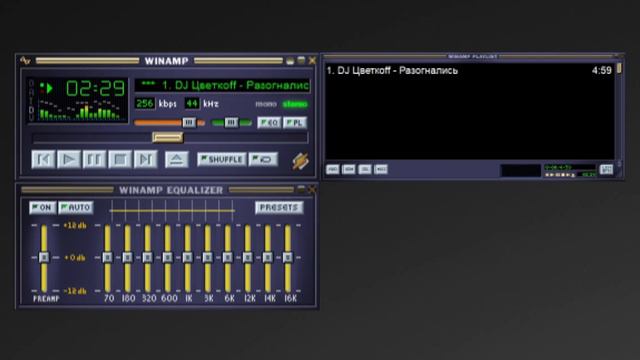Go to the previous track
The height and width of the screenshot is (360, 640).
43,159
